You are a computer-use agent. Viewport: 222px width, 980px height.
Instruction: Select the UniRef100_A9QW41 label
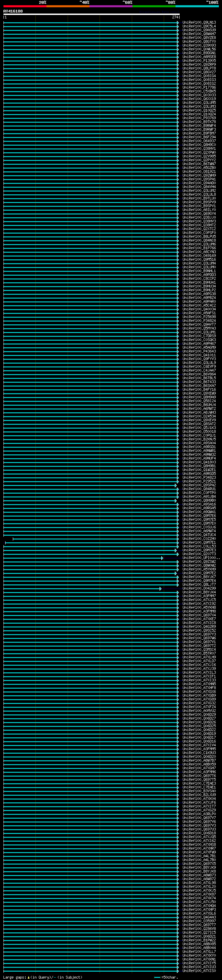coord(199,512)
